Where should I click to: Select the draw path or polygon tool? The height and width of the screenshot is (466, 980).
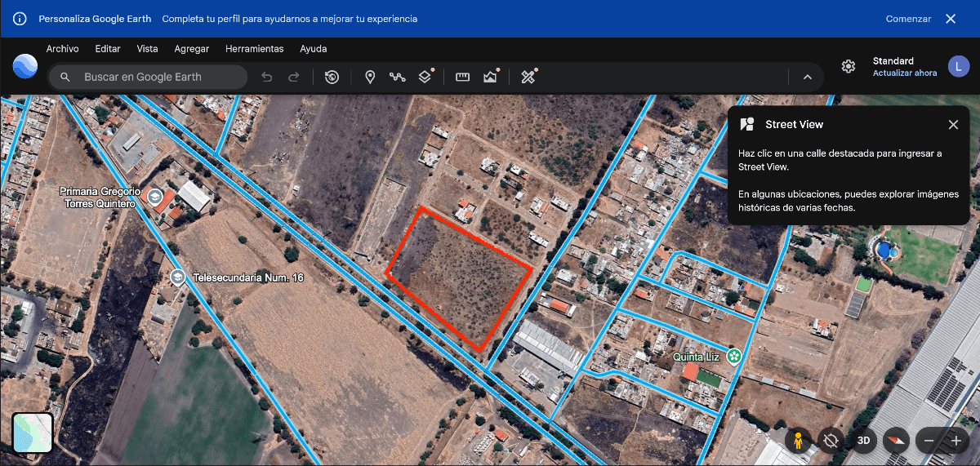coord(397,77)
